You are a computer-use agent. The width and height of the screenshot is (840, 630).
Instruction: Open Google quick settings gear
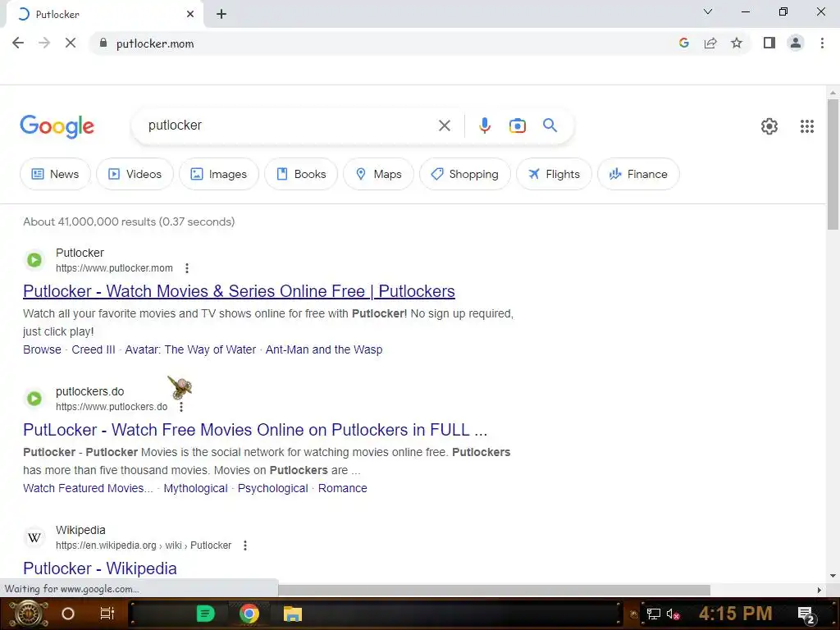[769, 126]
